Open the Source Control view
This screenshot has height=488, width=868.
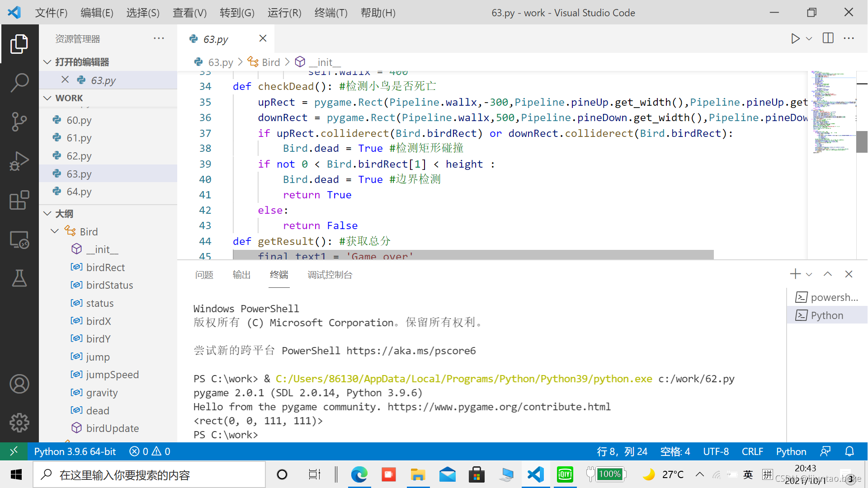pyautogui.click(x=19, y=122)
